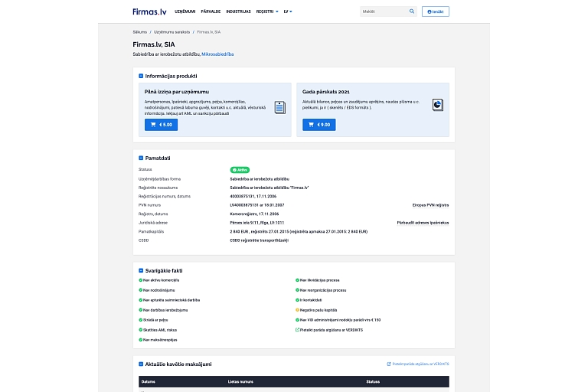Click green check beside Nav reorganizācijas procesa
588x392 pixels.
[x=297, y=290]
